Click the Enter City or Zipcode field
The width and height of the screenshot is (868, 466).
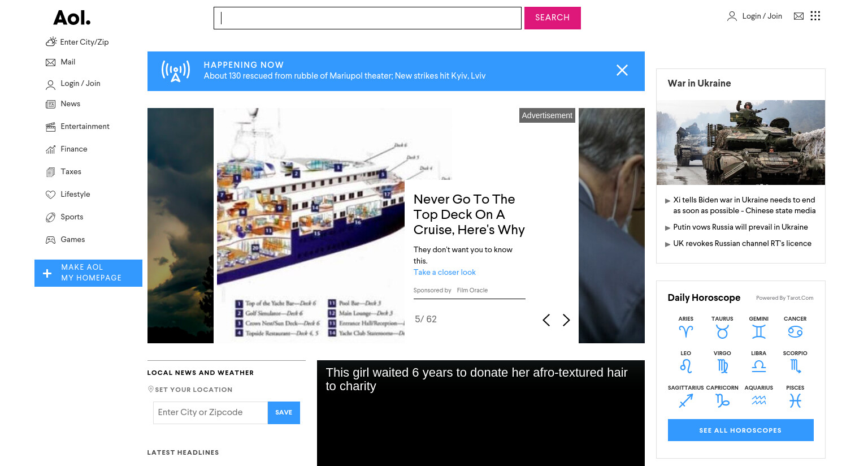pyautogui.click(x=210, y=413)
